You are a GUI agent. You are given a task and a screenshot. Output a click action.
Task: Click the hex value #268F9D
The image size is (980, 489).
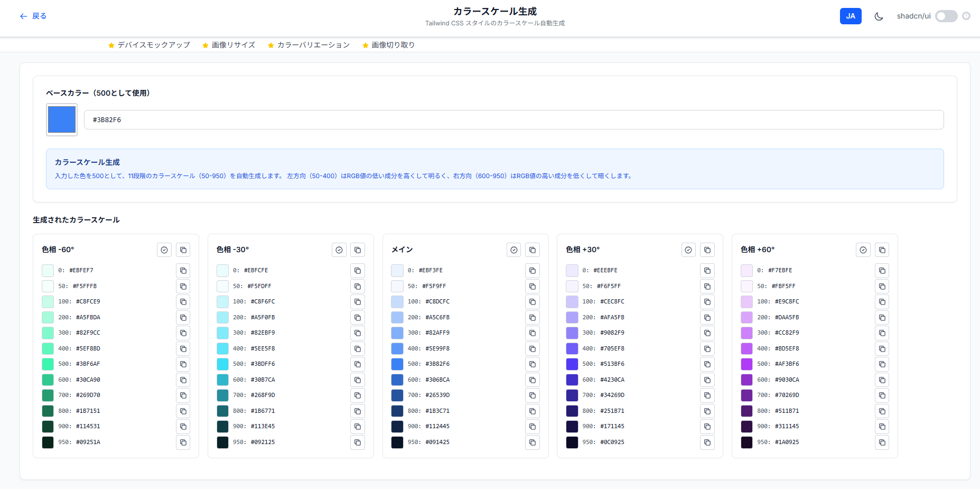263,395
